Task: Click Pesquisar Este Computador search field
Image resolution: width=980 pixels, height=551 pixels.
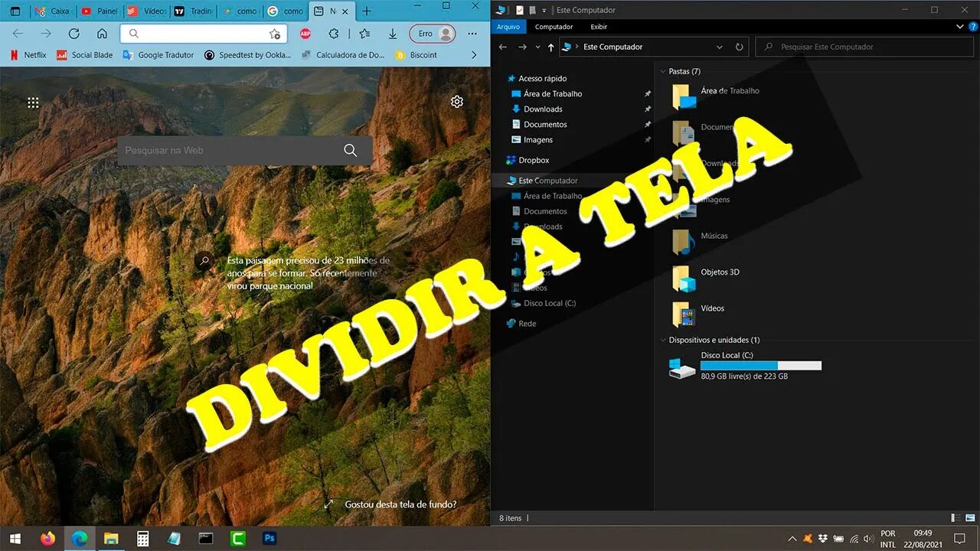Action: click(865, 47)
